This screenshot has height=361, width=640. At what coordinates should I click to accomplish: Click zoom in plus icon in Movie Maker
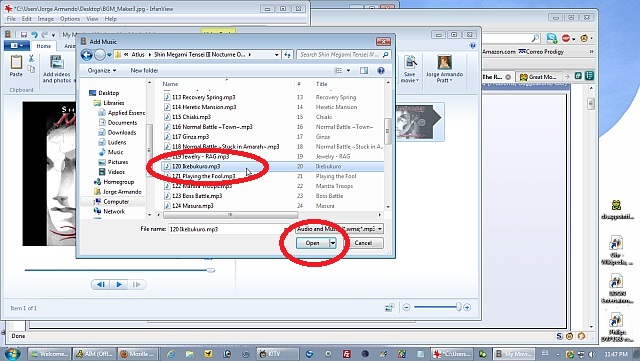pyautogui.click(x=467, y=307)
